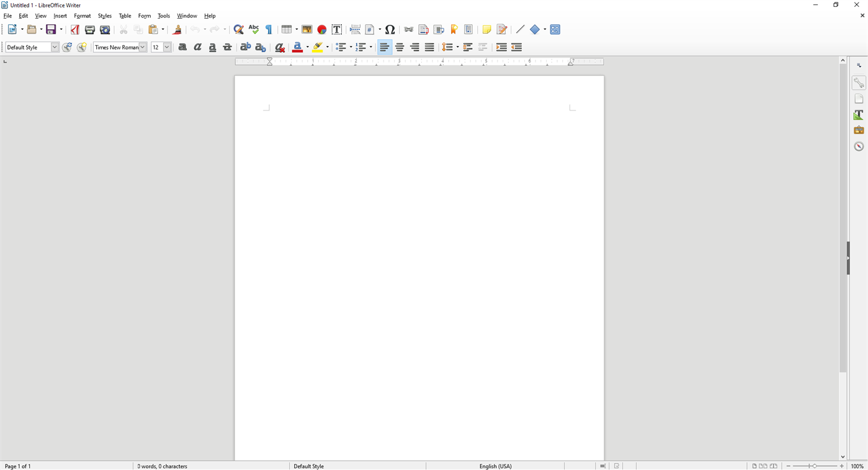This screenshot has width=868, height=470.
Task: Open the font size 12 dropdown
Action: 167,47
